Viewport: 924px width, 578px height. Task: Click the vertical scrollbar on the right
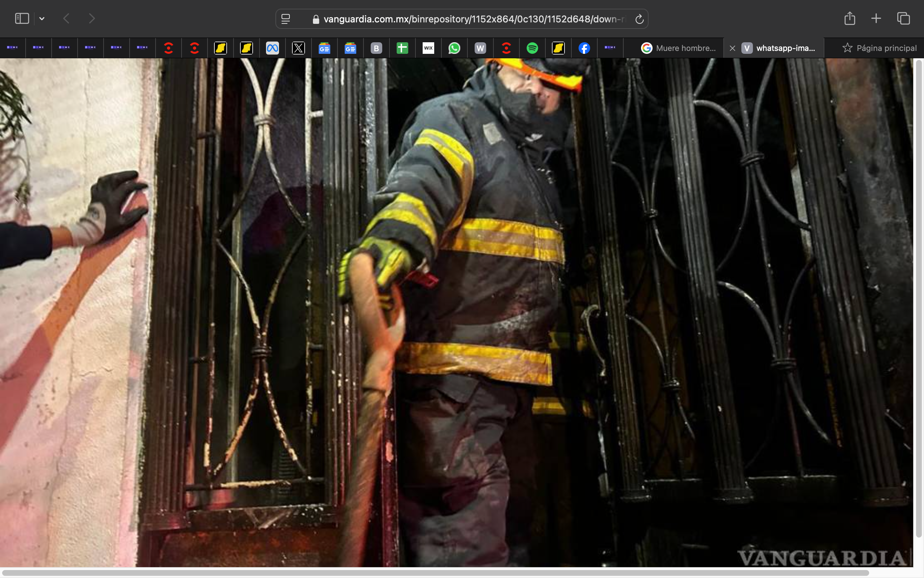pyautogui.click(x=919, y=298)
